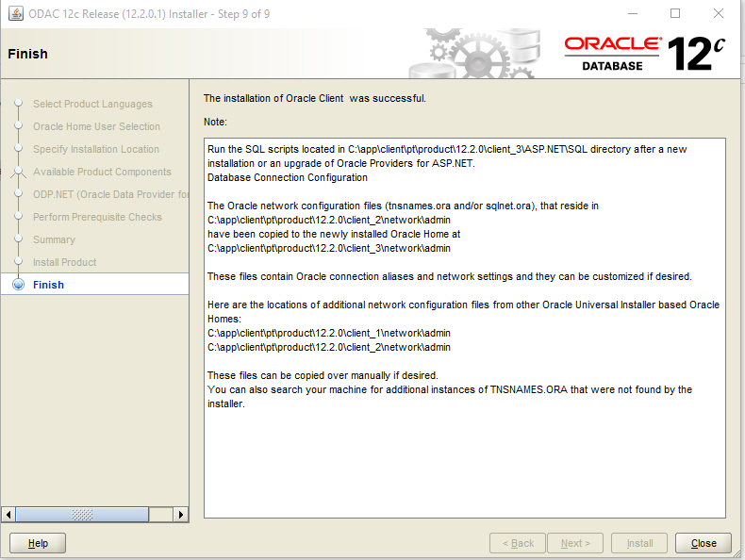Click the sidebar horizontal scrollbar thumb
The image size is (745, 560).
click(82, 515)
